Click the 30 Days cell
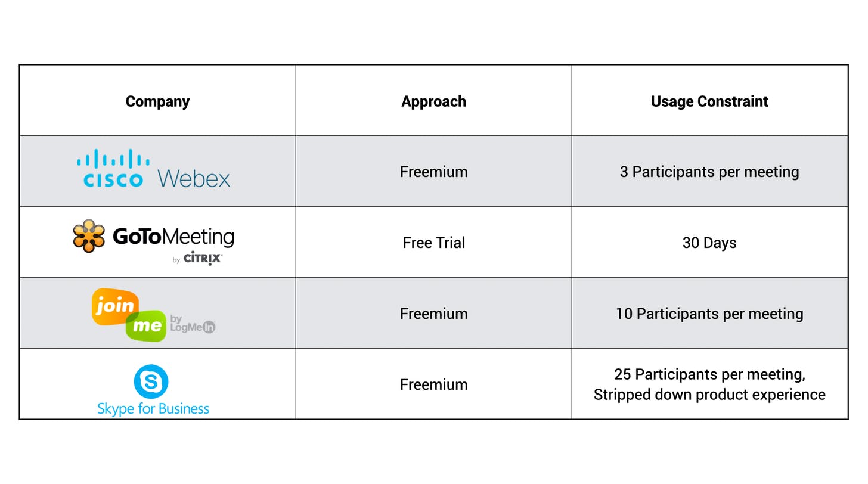This screenshot has width=868, height=484. click(x=709, y=243)
